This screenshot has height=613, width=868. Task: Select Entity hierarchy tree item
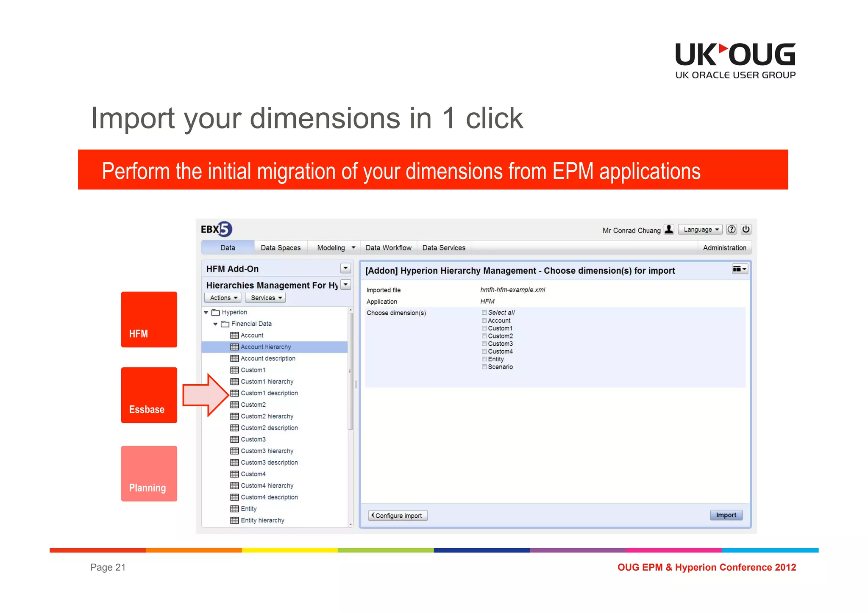(x=262, y=521)
